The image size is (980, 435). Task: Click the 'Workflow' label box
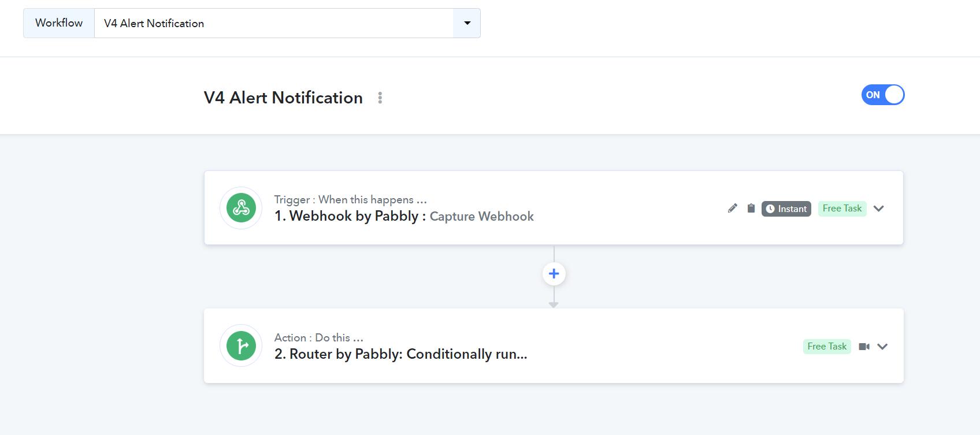(59, 23)
